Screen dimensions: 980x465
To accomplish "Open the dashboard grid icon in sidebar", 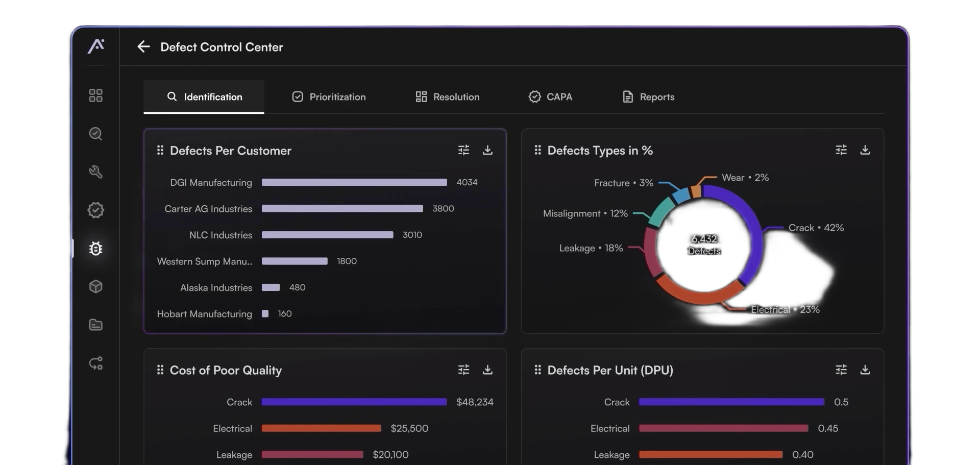I will pos(95,95).
